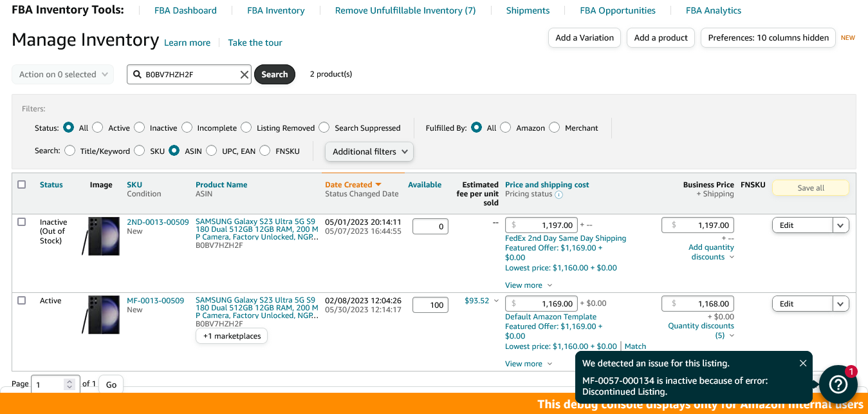The image size is (868, 414).
Task: Click the +1 marketplaces button
Action: click(x=232, y=336)
